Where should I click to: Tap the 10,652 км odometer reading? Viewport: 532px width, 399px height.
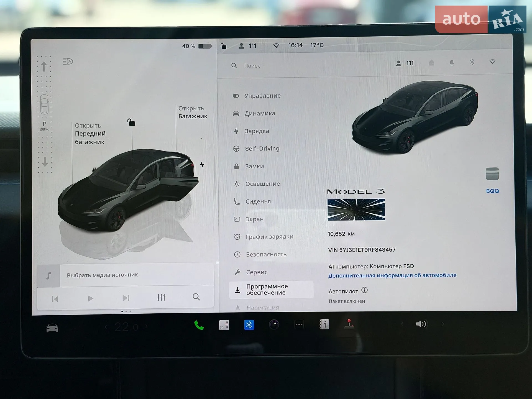pyautogui.click(x=341, y=234)
